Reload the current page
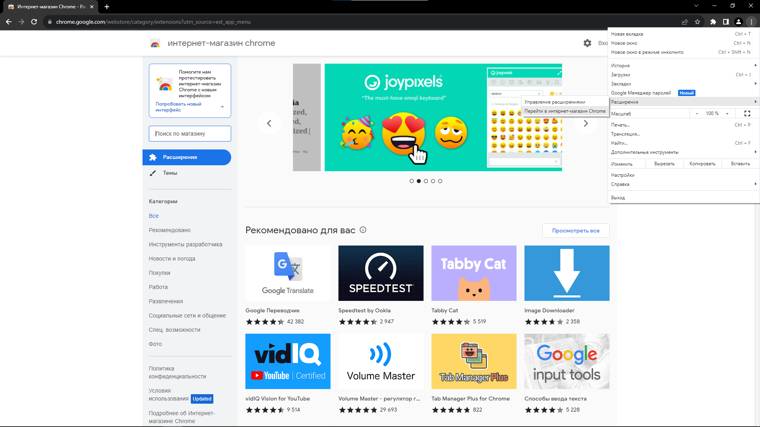760x427 pixels. point(34,22)
